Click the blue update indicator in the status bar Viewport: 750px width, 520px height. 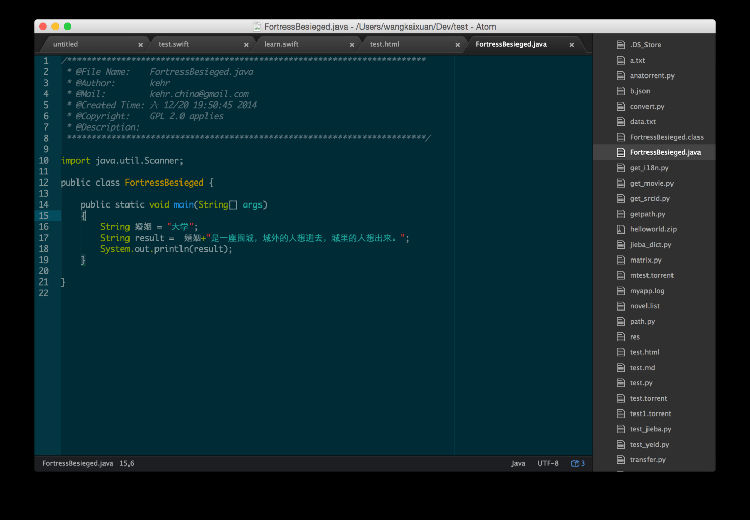(578, 464)
